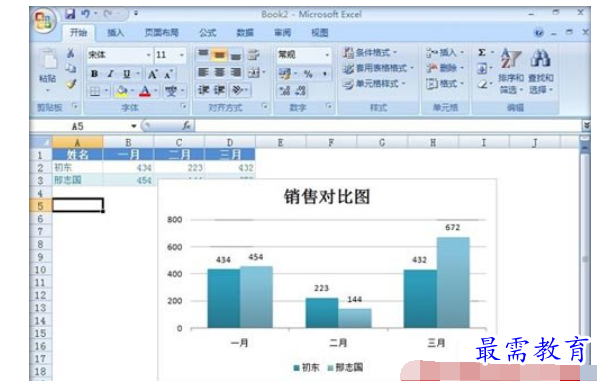Screen dimensions: 597x381
Task: Open the Clear eraser options
Action: [482, 84]
